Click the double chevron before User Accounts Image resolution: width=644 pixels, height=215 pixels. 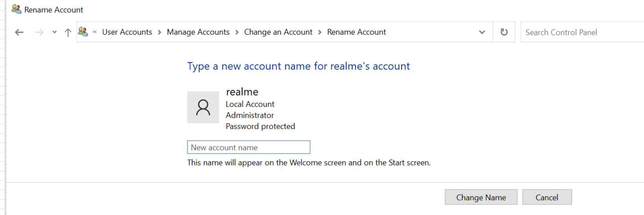pos(95,32)
